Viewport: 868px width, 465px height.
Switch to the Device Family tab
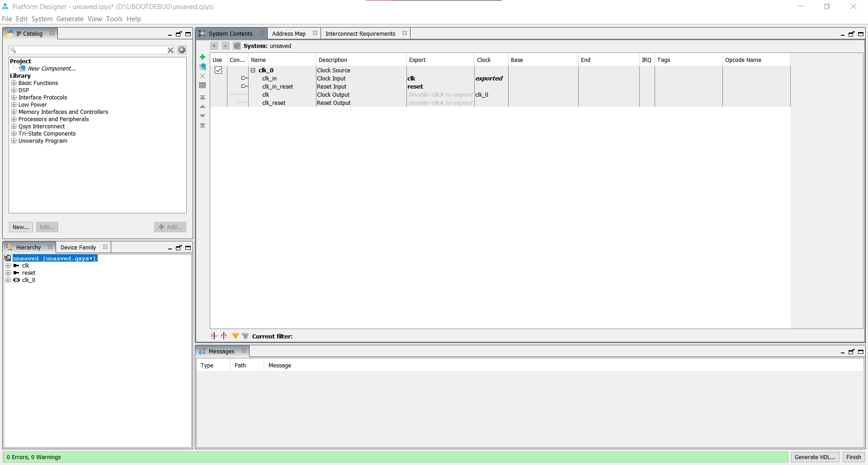(x=78, y=247)
